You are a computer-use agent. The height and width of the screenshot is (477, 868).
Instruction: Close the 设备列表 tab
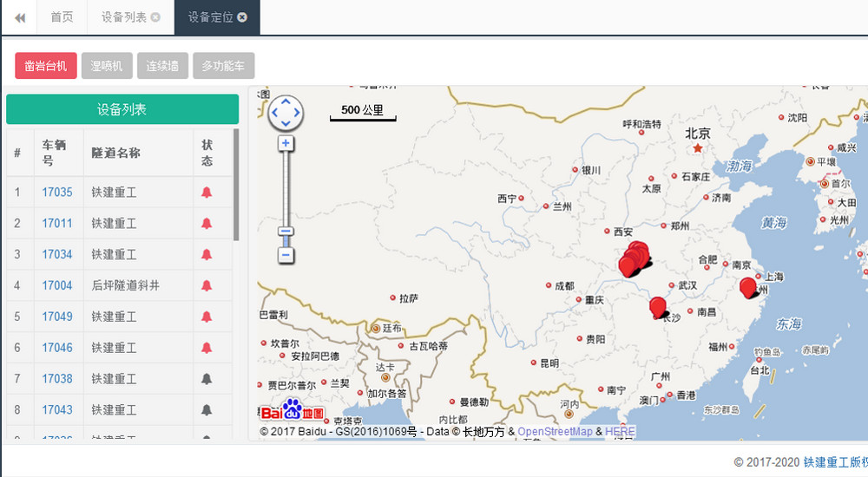[x=155, y=17]
